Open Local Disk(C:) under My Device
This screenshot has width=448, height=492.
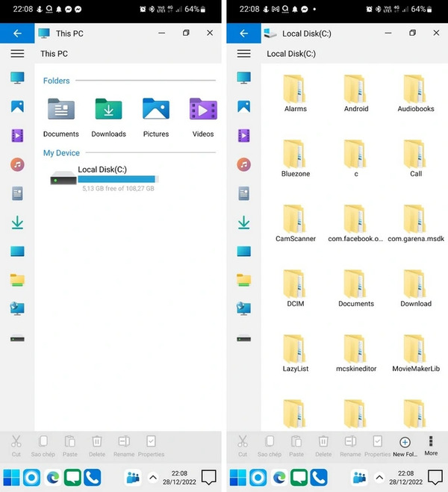(x=105, y=178)
